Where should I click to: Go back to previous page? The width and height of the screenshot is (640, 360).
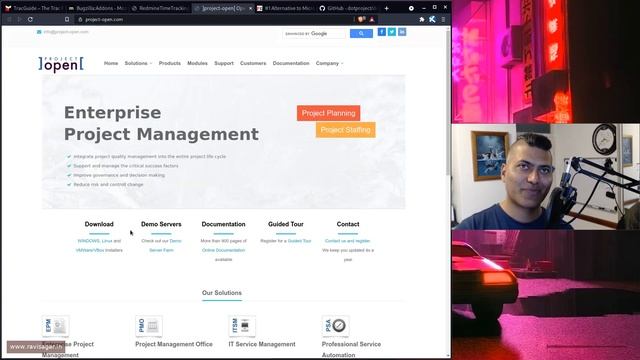[x=9, y=19]
